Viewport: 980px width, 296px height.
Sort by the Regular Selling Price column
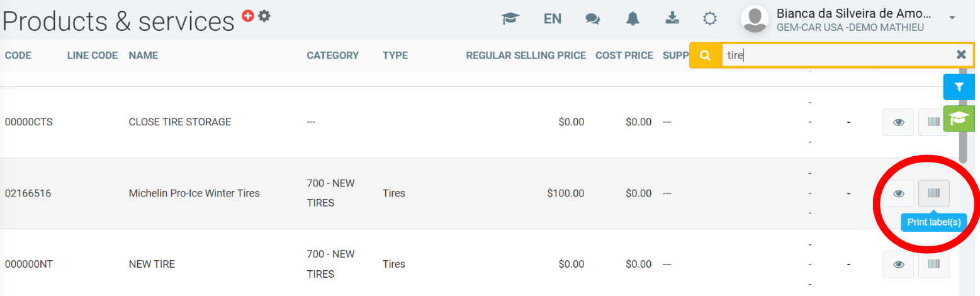pyautogui.click(x=526, y=55)
